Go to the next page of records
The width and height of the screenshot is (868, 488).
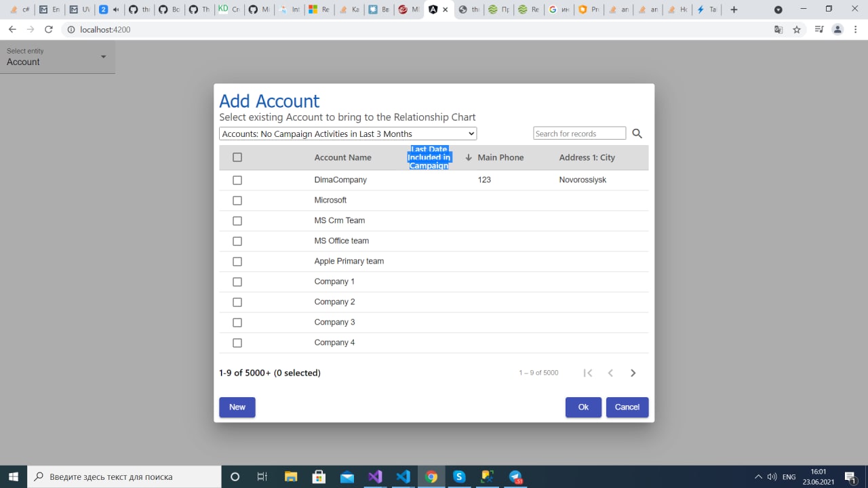[633, 373]
